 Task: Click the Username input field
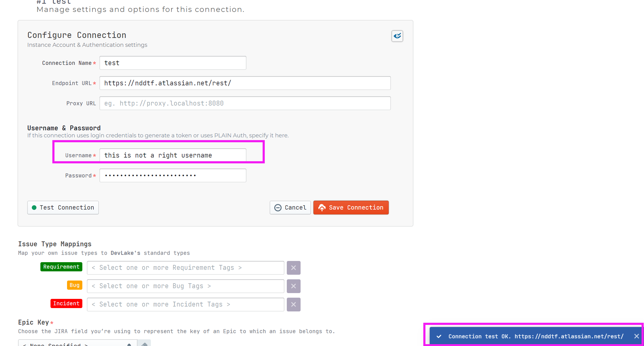[173, 155]
